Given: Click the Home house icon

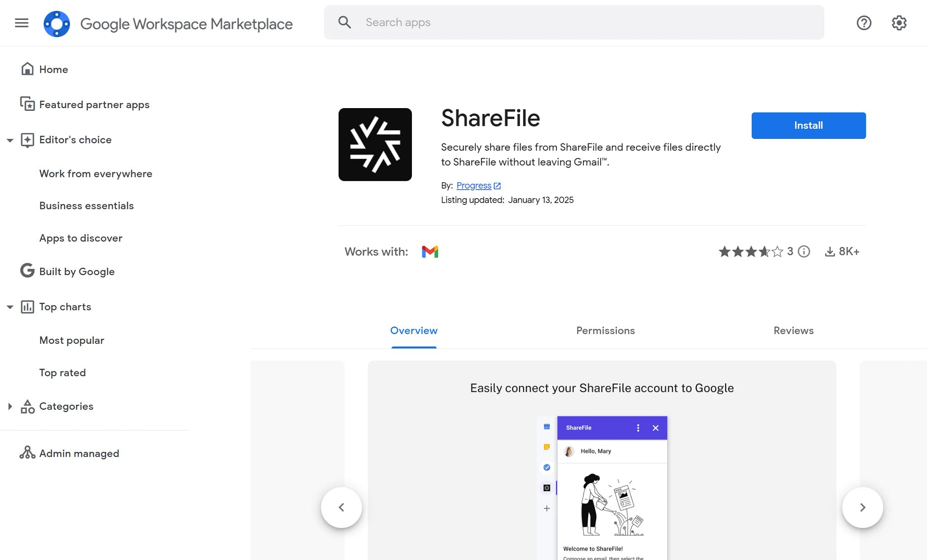Looking at the screenshot, I should [x=27, y=69].
